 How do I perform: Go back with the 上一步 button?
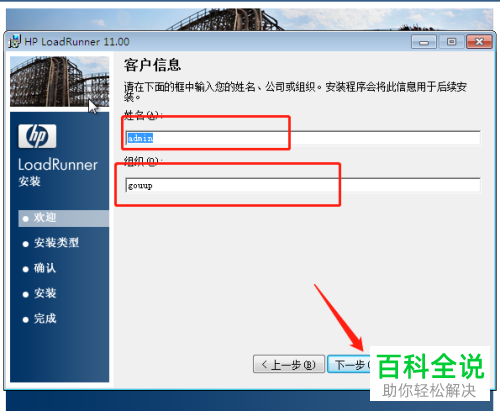(289, 364)
